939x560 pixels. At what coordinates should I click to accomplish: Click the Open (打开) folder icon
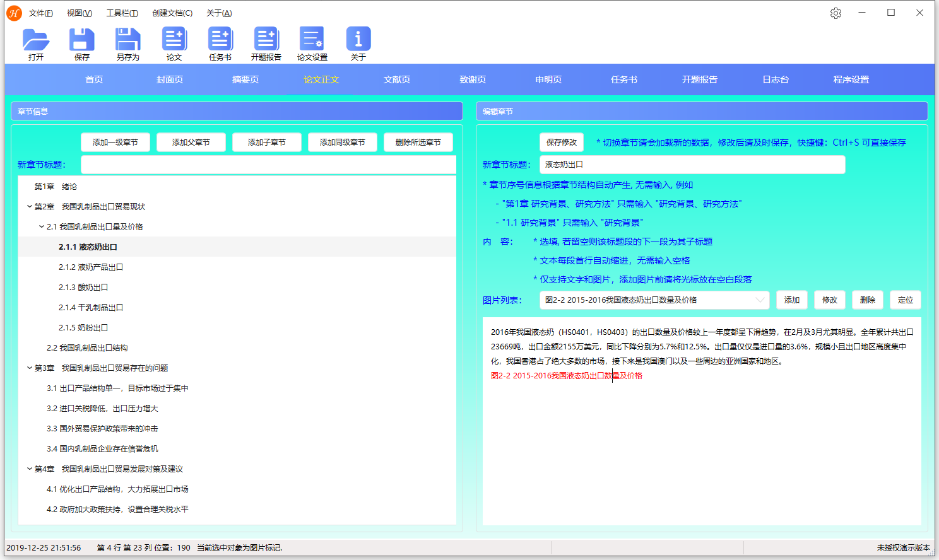click(x=36, y=39)
